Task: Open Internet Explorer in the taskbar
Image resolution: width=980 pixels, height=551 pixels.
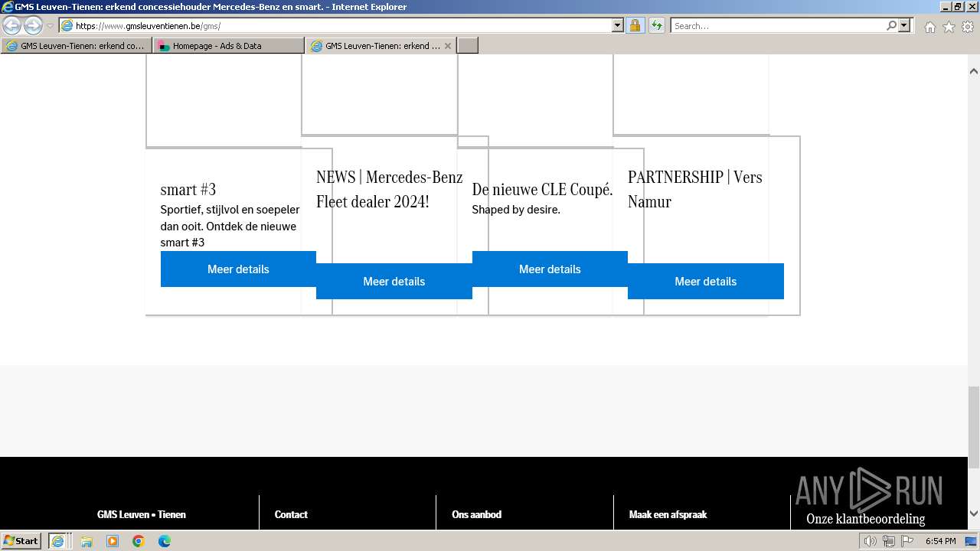Action: [58, 541]
